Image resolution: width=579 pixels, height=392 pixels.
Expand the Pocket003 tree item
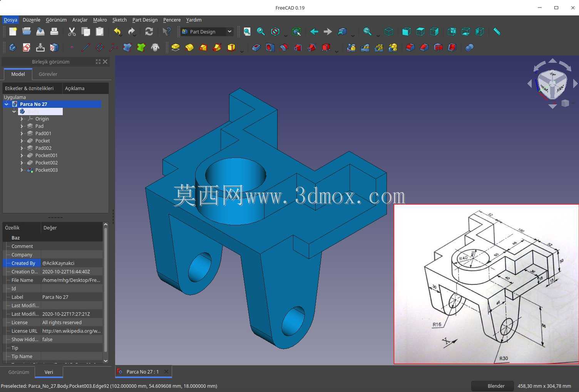tap(22, 170)
